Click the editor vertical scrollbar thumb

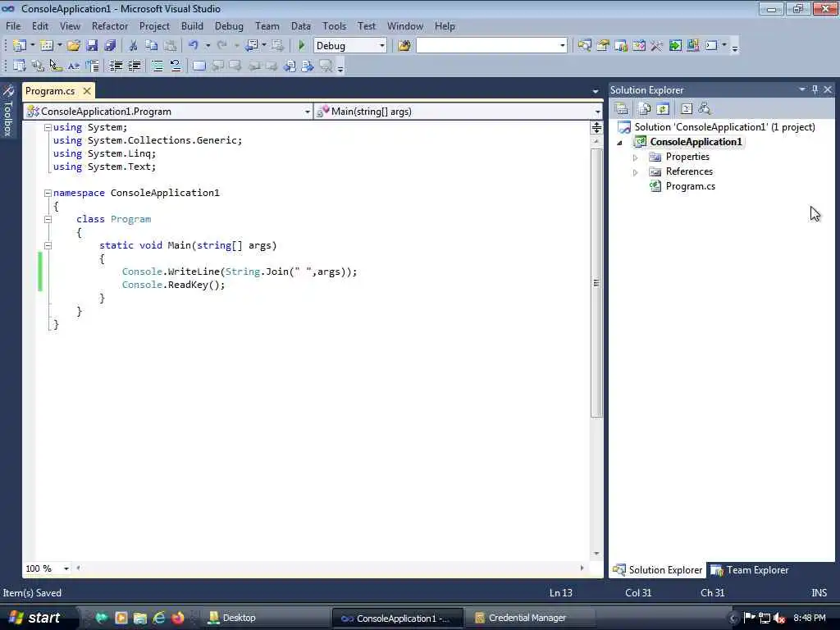tap(596, 282)
